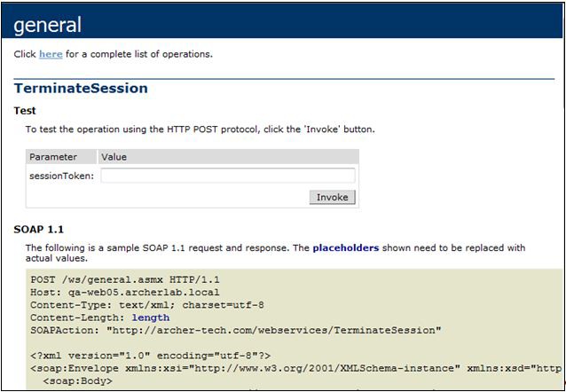Select the TerminateSession operation heading
Screen dimensions: 566x392
click(x=81, y=89)
